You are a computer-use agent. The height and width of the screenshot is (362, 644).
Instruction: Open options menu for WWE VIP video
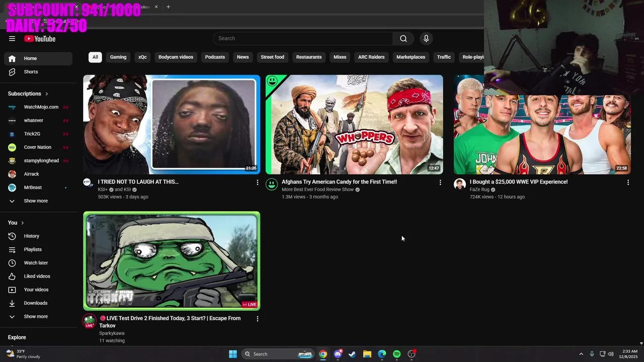[628, 182]
